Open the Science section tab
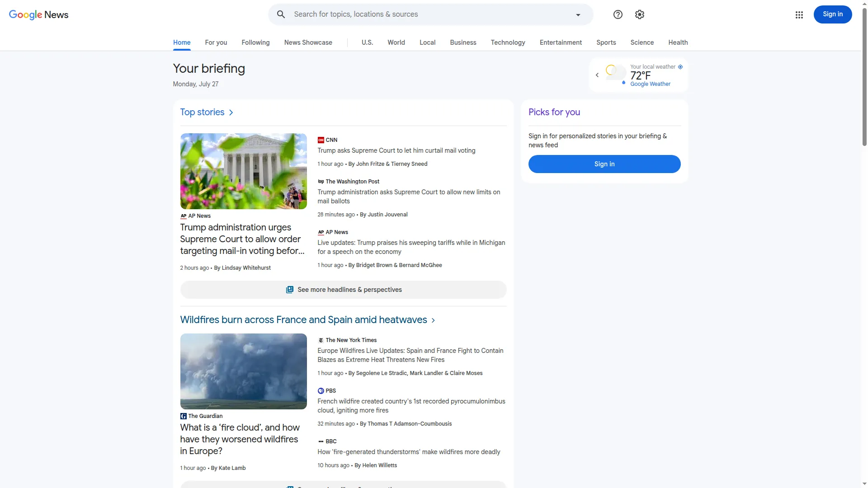This screenshot has height=488, width=868. click(642, 42)
